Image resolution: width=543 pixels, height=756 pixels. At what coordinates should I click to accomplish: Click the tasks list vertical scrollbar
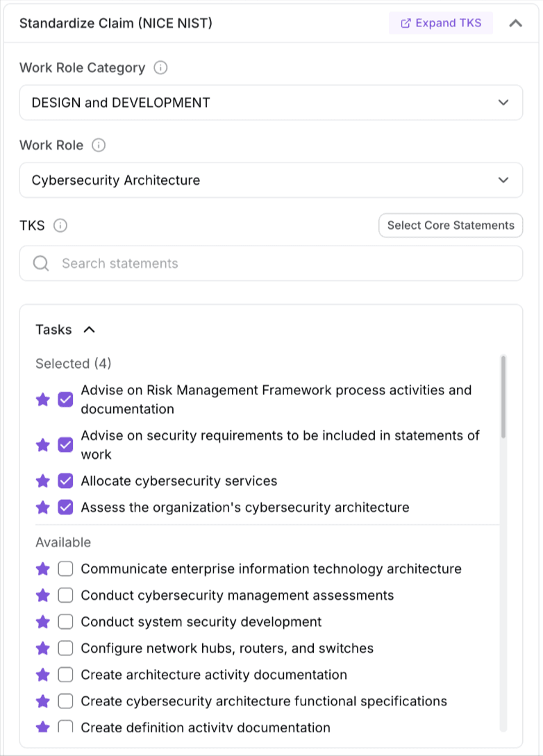coord(503,397)
